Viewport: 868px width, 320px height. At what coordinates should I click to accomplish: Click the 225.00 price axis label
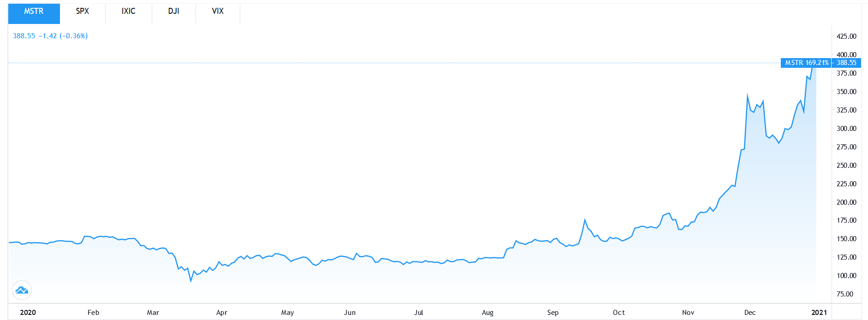click(846, 184)
